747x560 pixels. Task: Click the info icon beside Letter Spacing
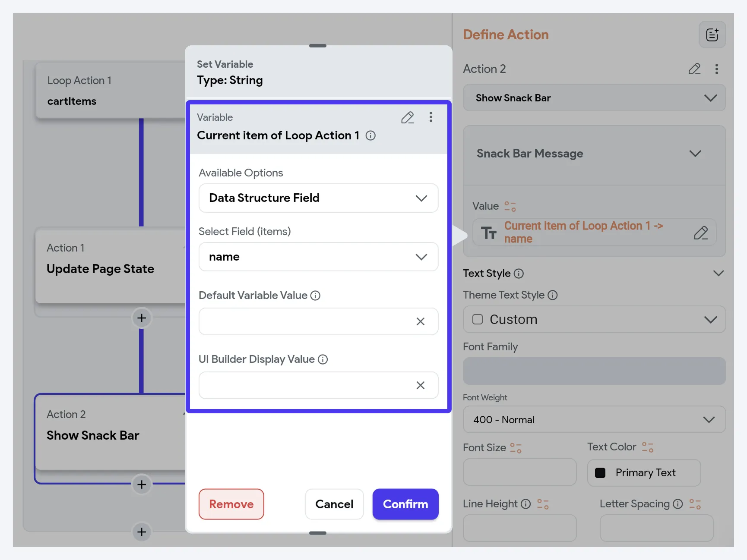(678, 504)
